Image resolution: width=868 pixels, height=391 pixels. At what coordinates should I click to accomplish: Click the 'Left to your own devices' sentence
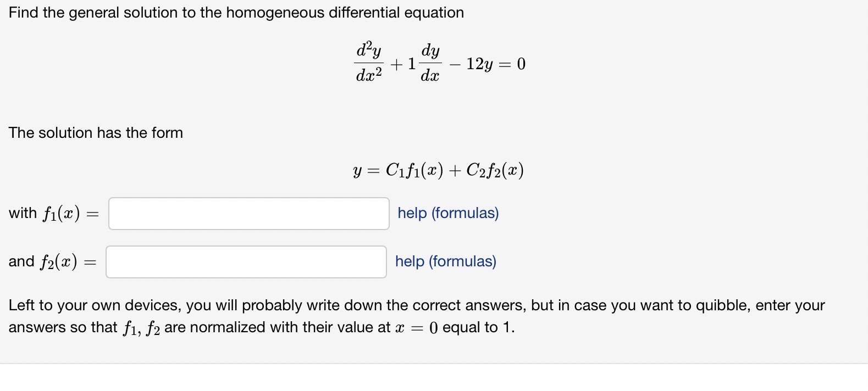pos(96,305)
